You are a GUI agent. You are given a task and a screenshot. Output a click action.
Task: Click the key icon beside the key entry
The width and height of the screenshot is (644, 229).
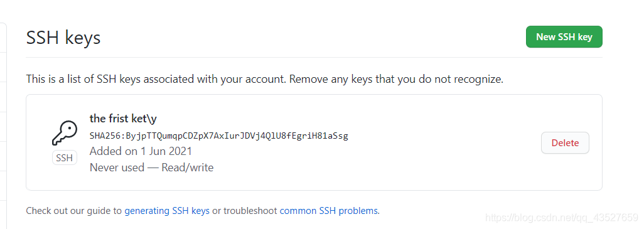(65, 133)
